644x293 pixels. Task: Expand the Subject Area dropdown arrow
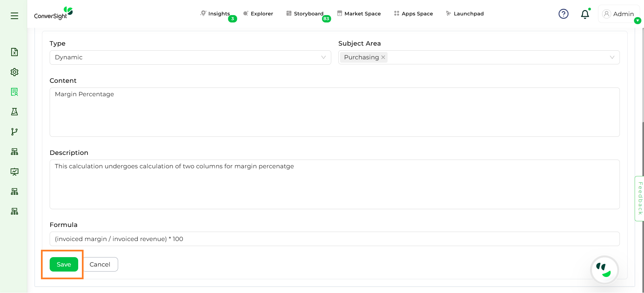(612, 57)
